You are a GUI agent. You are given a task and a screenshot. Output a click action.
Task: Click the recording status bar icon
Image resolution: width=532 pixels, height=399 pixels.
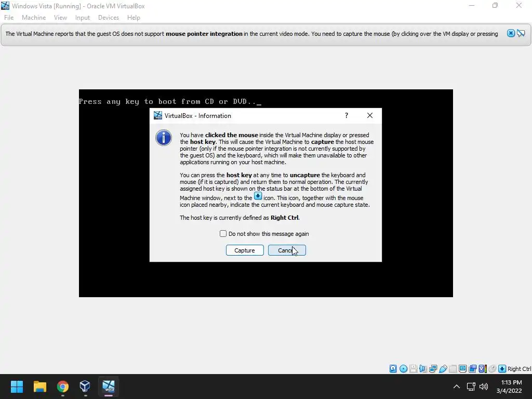[x=473, y=368]
